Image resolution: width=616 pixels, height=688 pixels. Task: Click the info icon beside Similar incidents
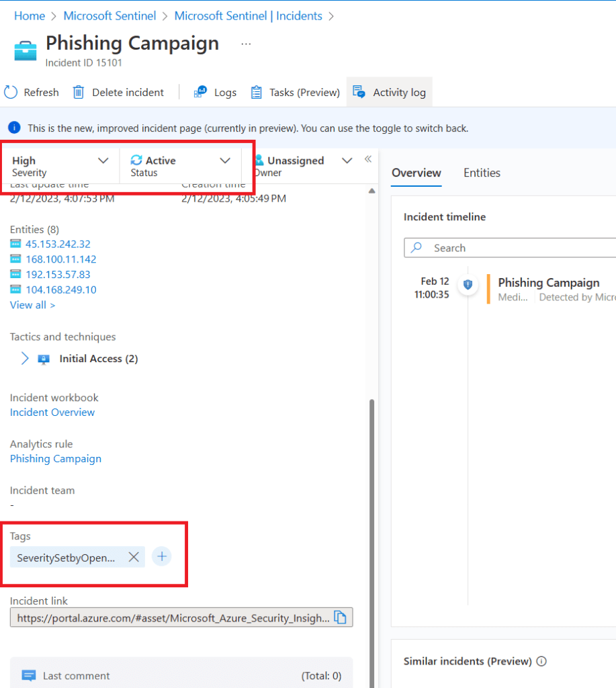(541, 661)
